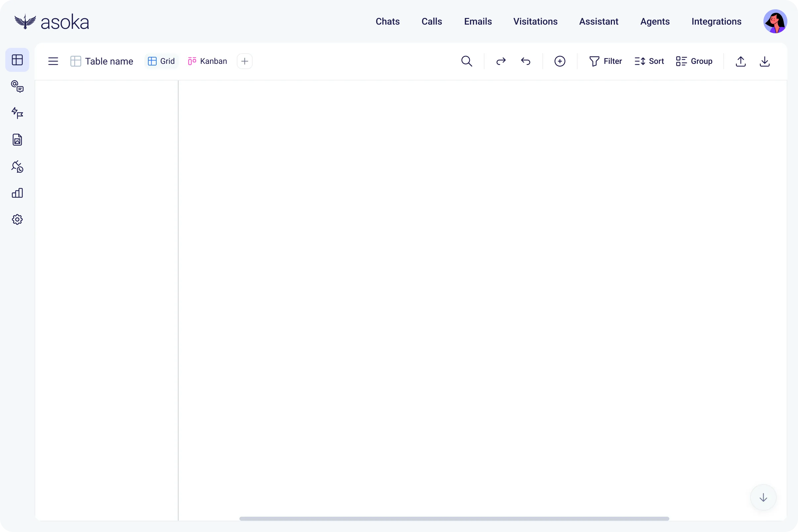Open the Sort options
798x532 pixels.
click(x=649, y=61)
